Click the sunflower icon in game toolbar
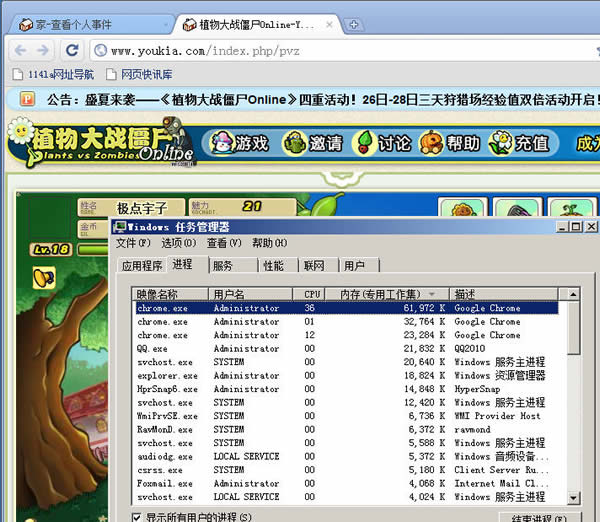600x522 pixels. tap(463, 208)
